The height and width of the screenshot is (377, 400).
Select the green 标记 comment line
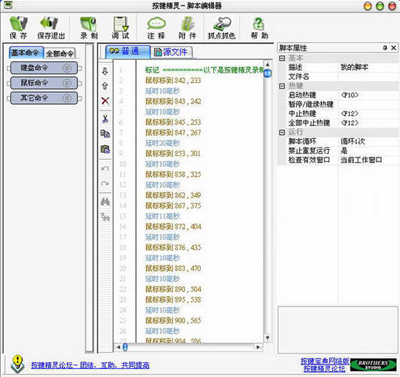(204, 70)
